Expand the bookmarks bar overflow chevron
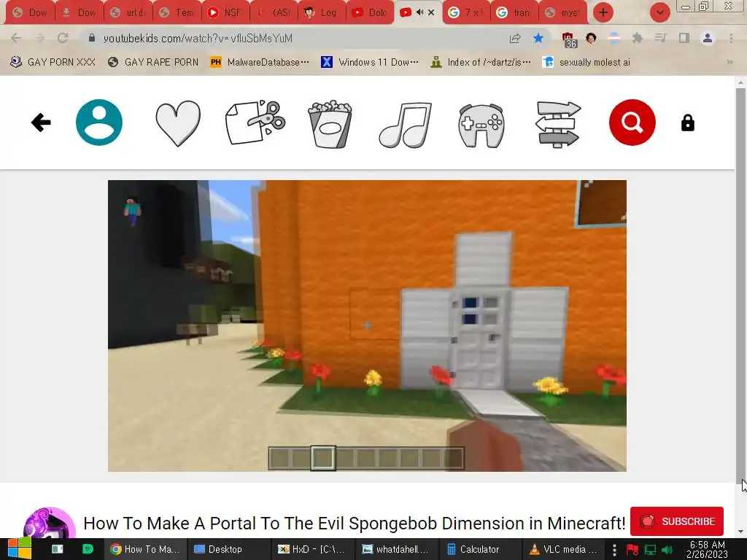The image size is (747, 560). (x=729, y=62)
